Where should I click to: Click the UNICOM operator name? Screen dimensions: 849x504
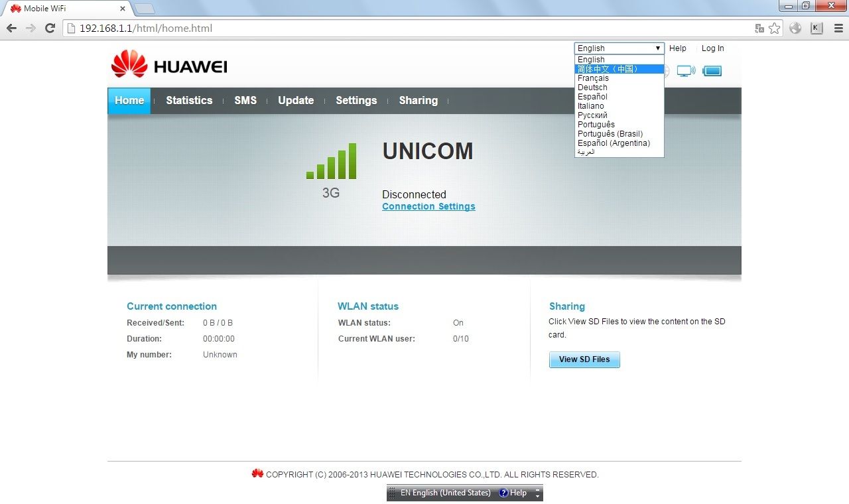[x=428, y=151]
